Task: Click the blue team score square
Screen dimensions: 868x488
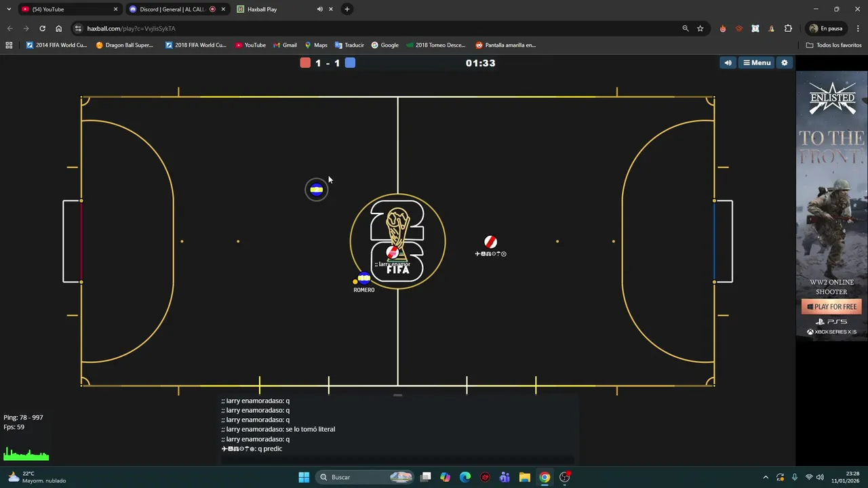Action: coord(350,63)
